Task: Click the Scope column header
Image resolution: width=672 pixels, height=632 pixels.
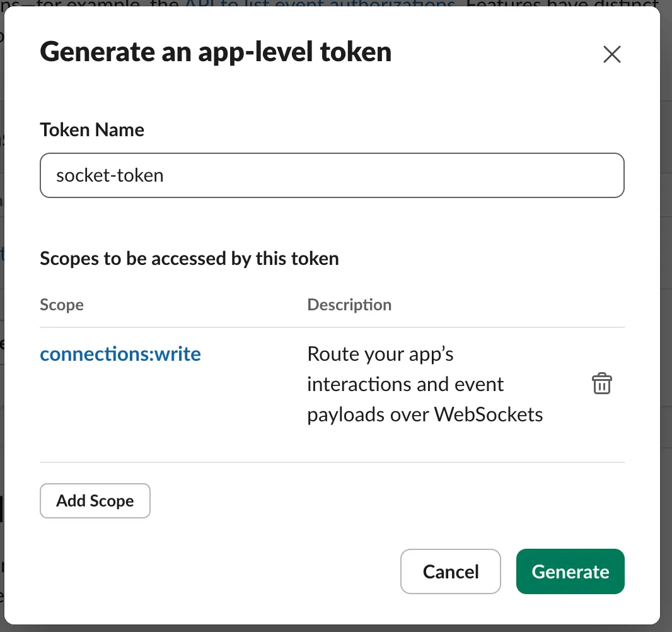Action: point(62,305)
